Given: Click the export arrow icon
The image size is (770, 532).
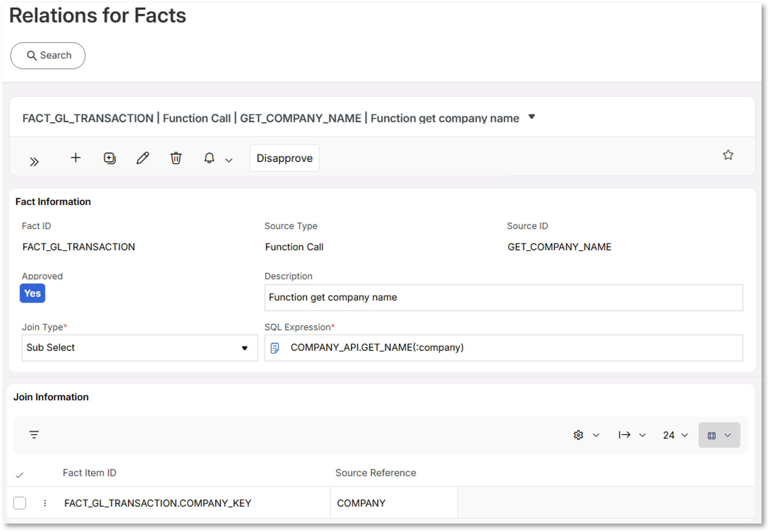Looking at the screenshot, I should 624,435.
